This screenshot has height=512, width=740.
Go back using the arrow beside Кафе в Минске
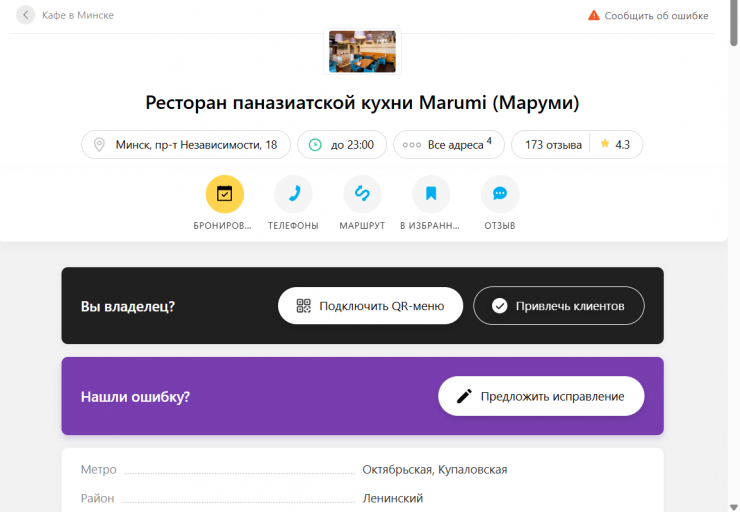click(x=25, y=15)
